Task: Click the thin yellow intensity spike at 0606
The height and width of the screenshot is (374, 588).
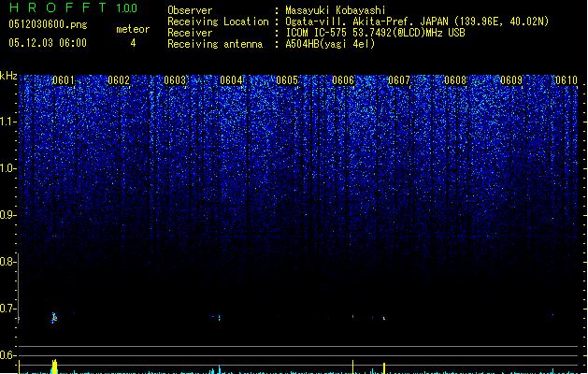Action: click(x=352, y=367)
